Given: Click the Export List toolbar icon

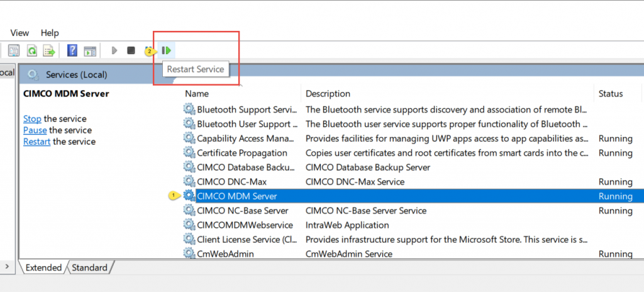Looking at the screenshot, I should (49, 50).
